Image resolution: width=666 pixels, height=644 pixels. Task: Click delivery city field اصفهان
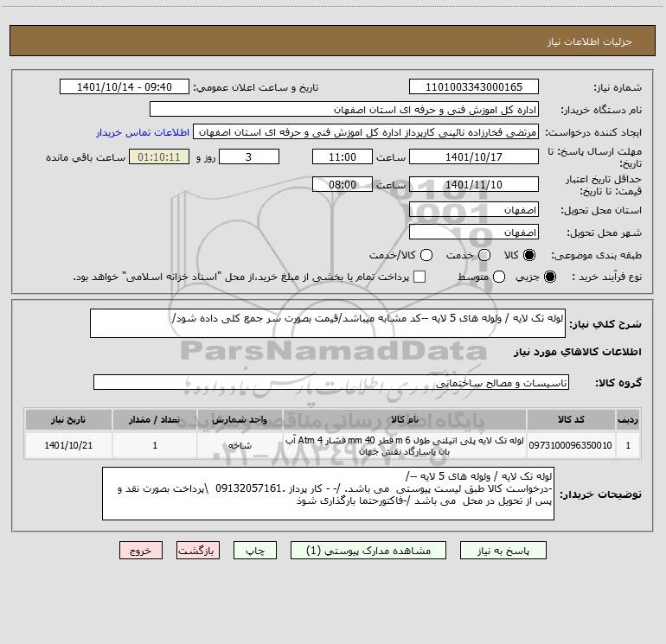click(x=474, y=233)
